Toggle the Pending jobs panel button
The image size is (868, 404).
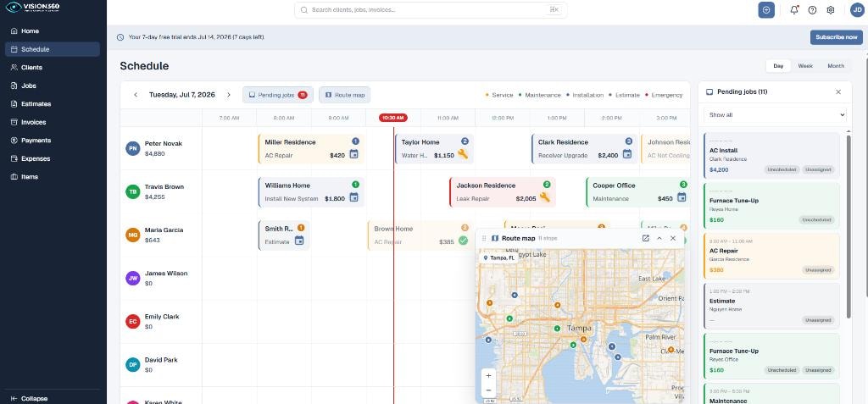[x=278, y=95]
